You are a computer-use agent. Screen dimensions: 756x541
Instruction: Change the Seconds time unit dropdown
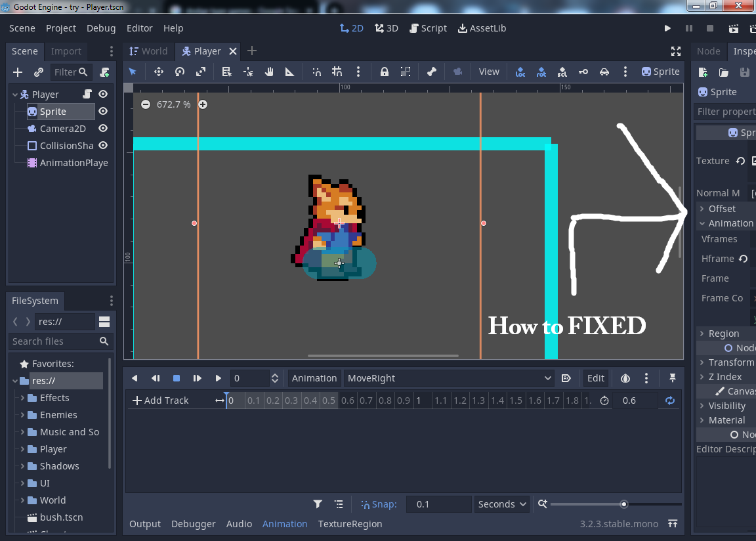[x=501, y=504]
